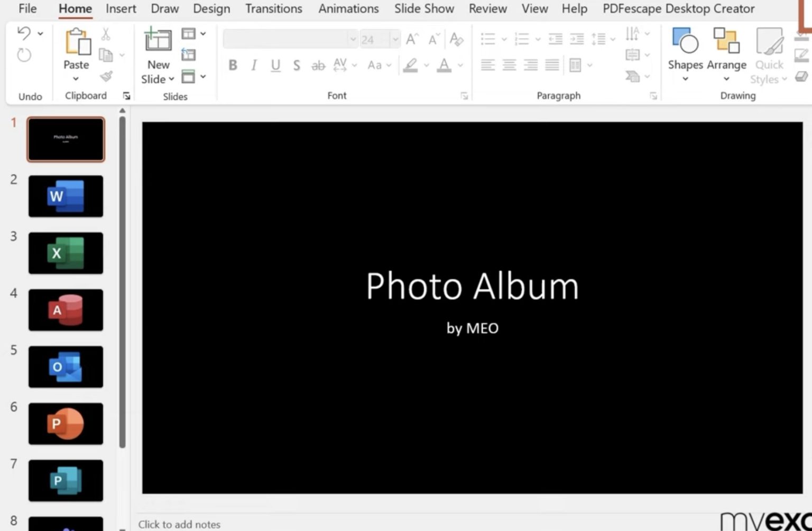Select the Clear All Formatting icon

click(457, 39)
